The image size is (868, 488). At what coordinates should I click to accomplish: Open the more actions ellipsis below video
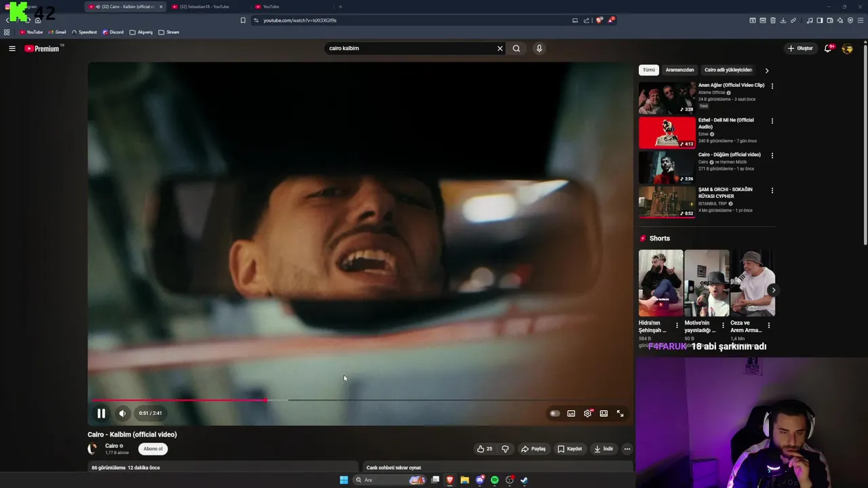[627, 449]
